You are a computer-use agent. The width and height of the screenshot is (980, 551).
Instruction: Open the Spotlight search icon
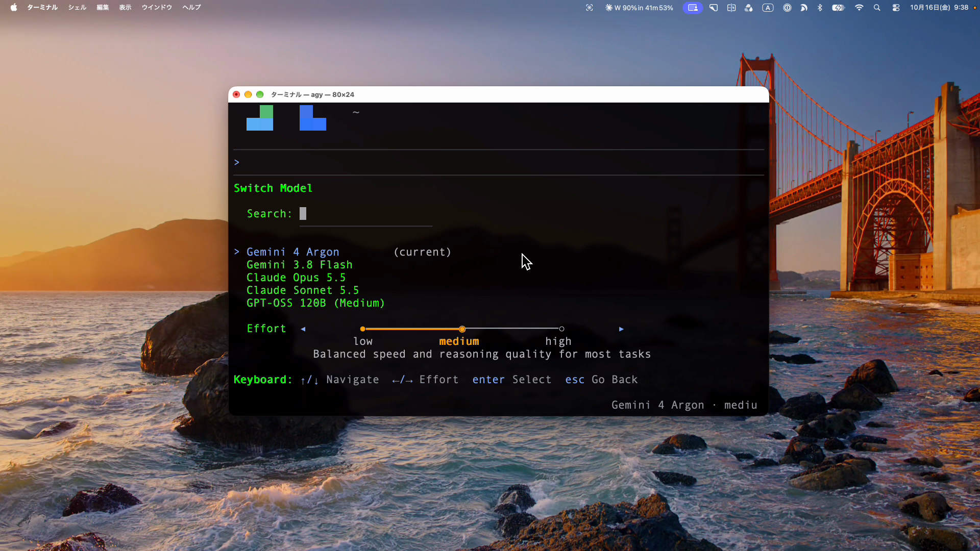pos(877,8)
